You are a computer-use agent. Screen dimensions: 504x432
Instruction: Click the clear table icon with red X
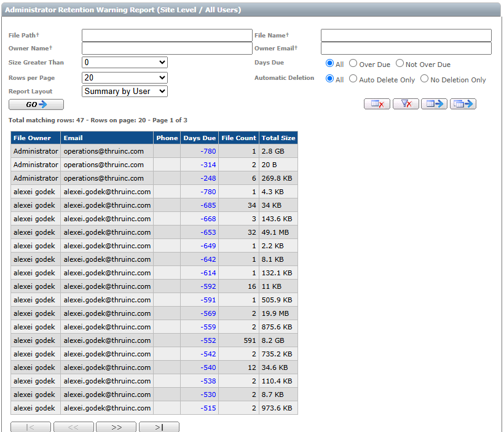coord(377,104)
